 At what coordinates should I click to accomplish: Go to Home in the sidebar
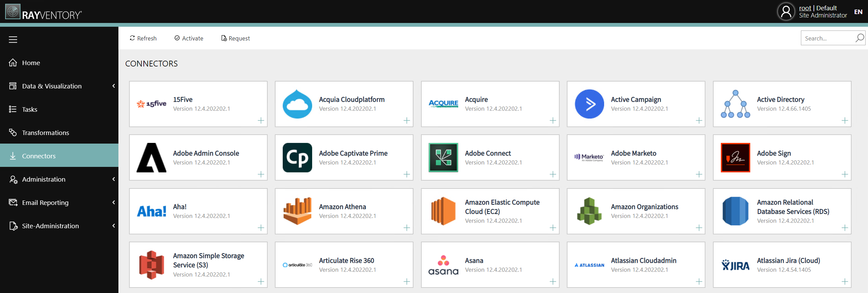59,63
